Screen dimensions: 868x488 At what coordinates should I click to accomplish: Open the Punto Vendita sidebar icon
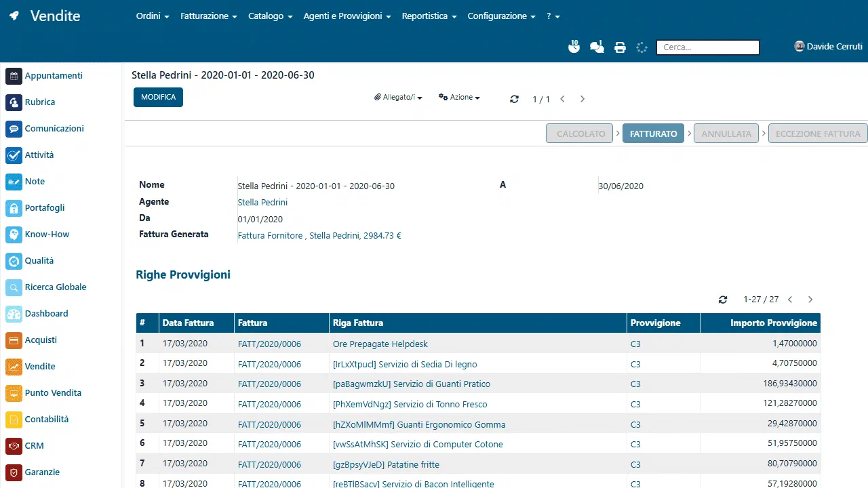point(14,393)
